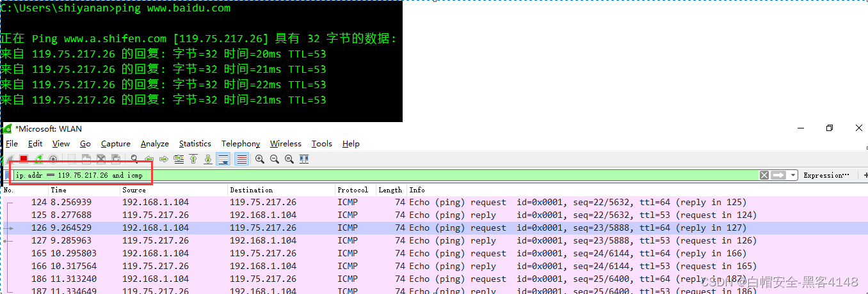Sort by the Protocol column header

click(x=355, y=190)
